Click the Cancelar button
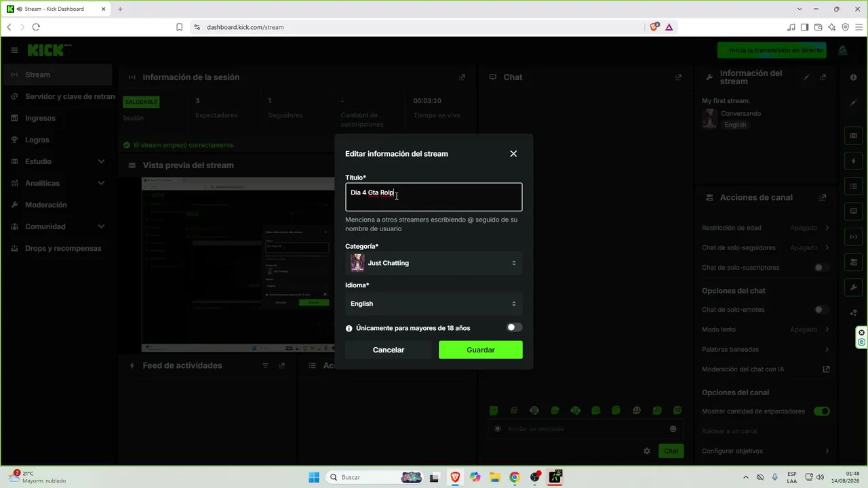Image resolution: width=868 pixels, height=488 pixels. [x=389, y=350]
